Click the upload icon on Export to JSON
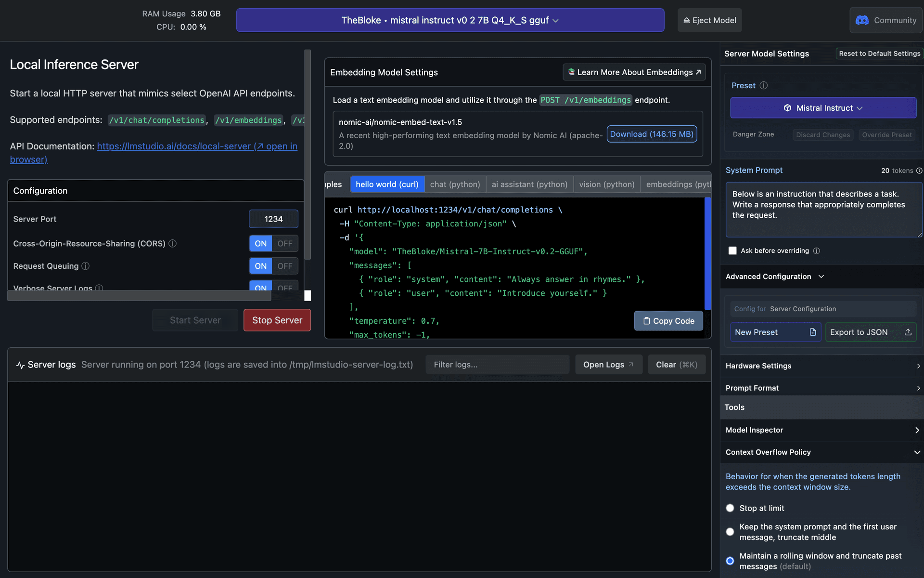924x578 pixels. pos(908,332)
